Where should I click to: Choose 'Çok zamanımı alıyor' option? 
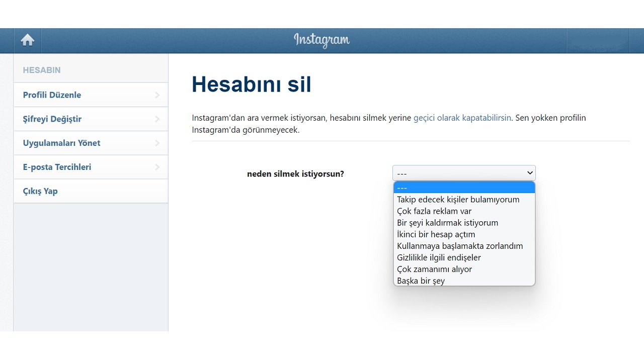pos(464,269)
